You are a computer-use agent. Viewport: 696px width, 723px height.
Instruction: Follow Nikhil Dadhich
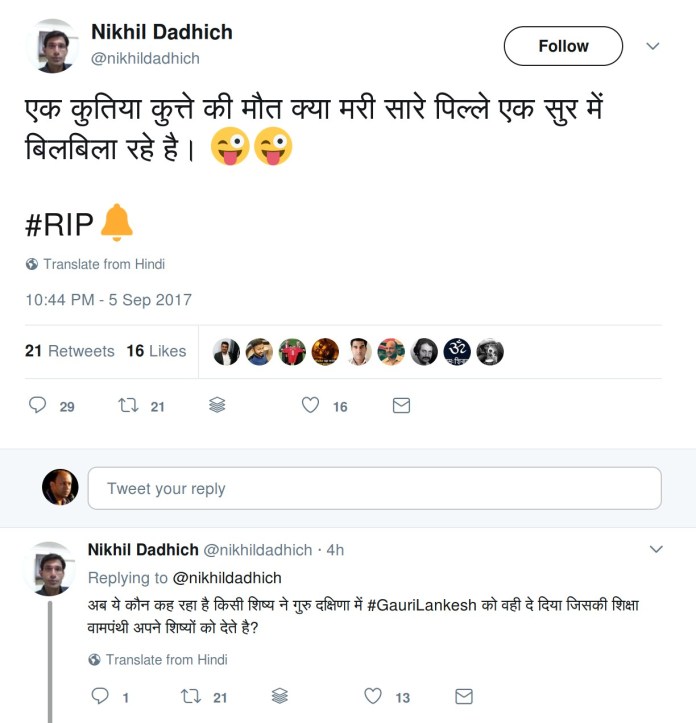(x=563, y=46)
